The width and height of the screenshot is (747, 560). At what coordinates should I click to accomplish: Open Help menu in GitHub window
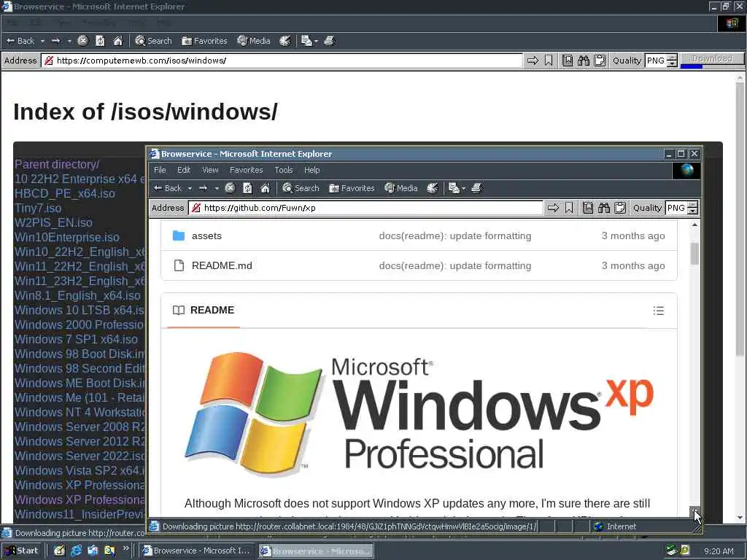point(312,170)
